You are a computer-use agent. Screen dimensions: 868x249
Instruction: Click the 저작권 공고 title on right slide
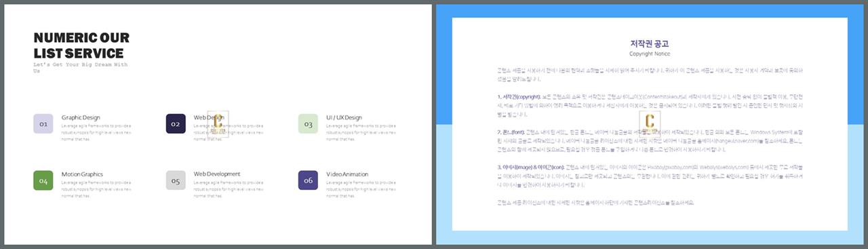pyautogui.click(x=650, y=43)
